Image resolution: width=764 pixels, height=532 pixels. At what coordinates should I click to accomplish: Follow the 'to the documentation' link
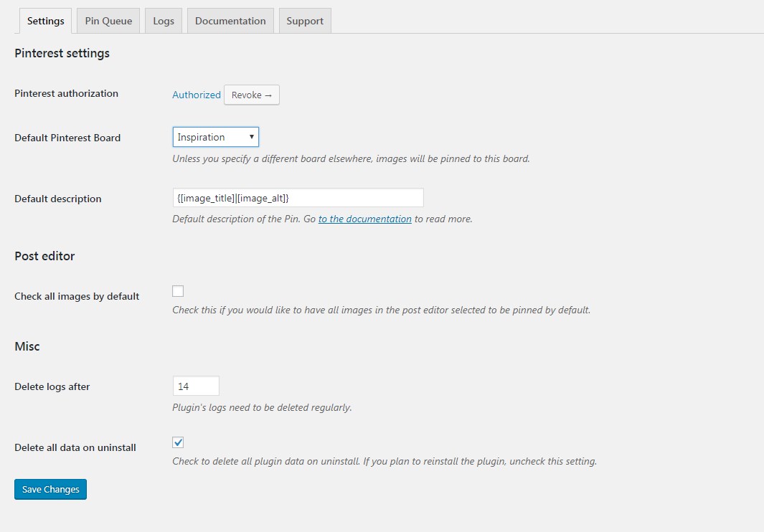point(365,219)
